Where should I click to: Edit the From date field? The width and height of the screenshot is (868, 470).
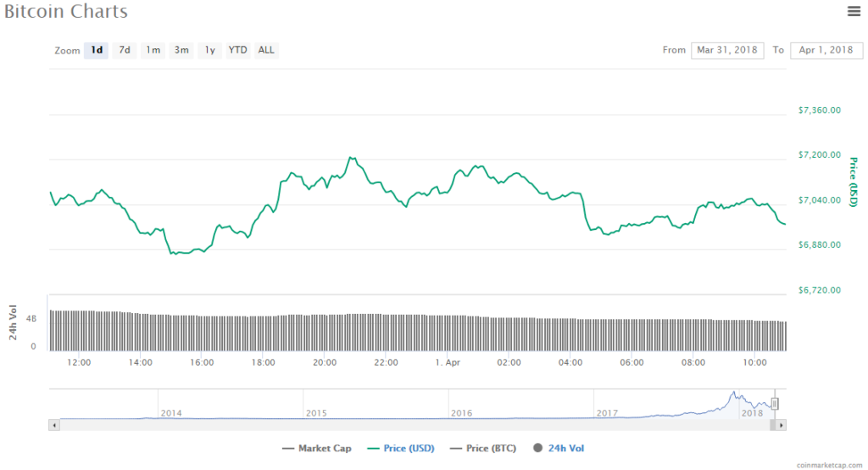click(x=727, y=50)
